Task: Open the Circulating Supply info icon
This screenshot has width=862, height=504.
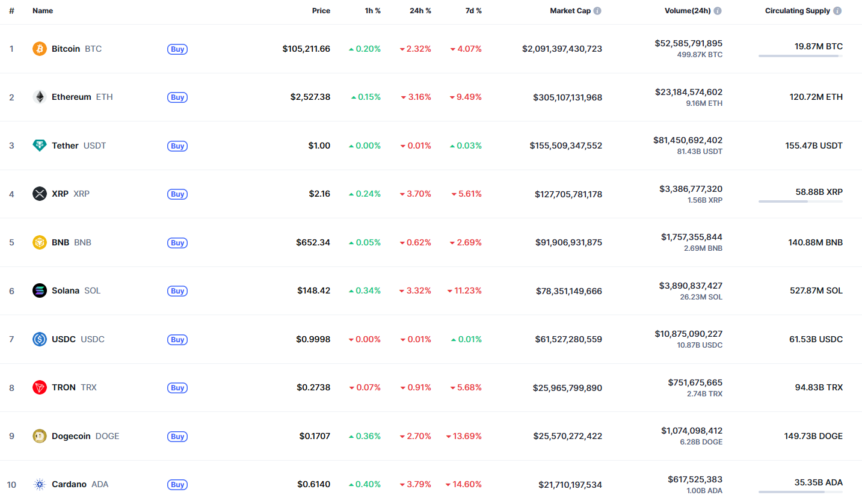Action: point(837,11)
